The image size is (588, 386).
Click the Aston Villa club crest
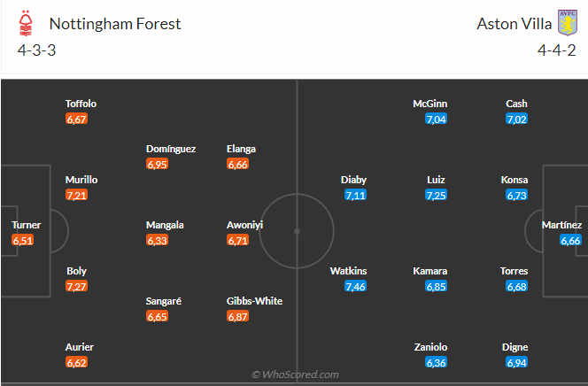point(568,23)
